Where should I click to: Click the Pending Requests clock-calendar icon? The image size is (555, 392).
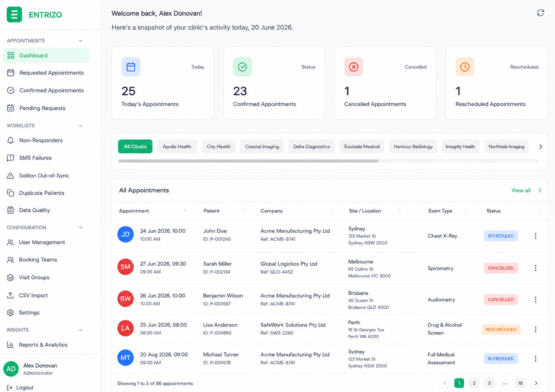[11, 108]
